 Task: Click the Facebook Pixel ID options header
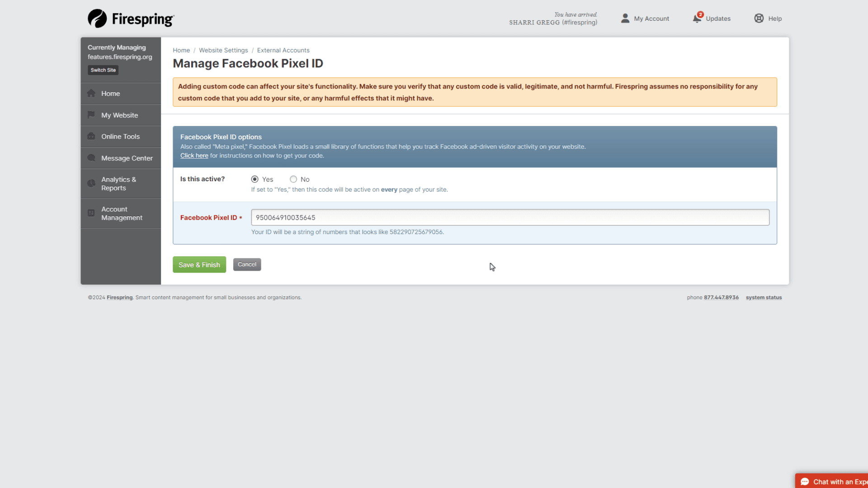point(221,137)
